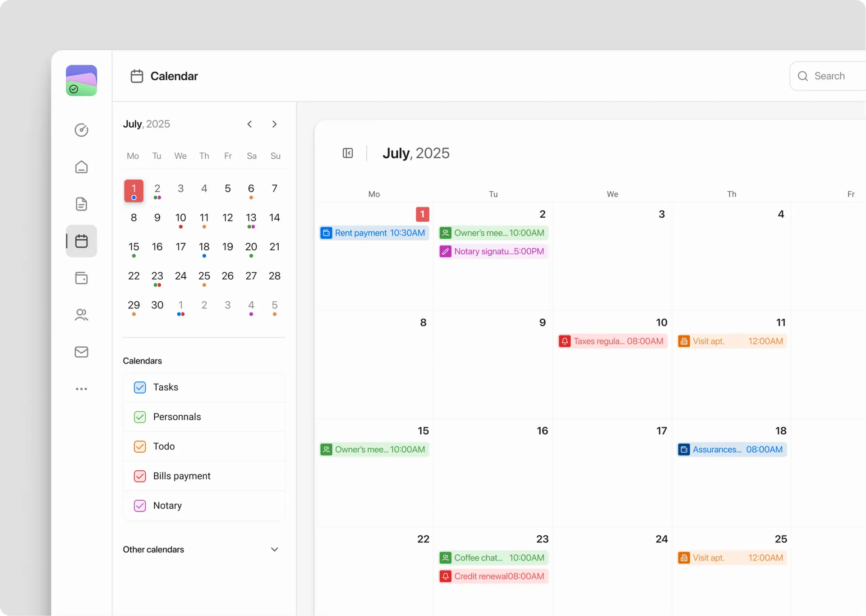Open the wallet icon in sidebar
Viewport: 866px width, 616px height.
[x=81, y=278]
